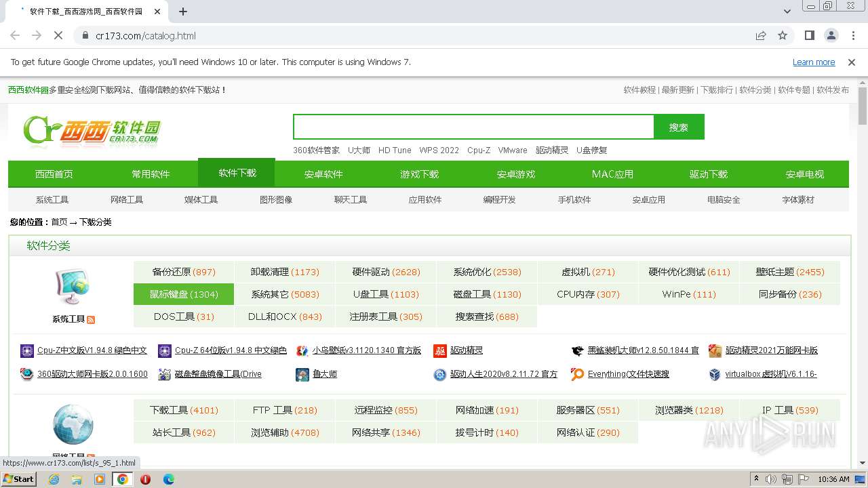Expand the Chrome tab search chevron

787,12
